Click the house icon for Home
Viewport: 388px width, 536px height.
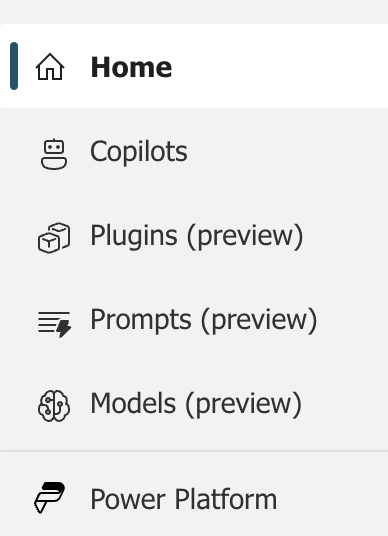pyautogui.click(x=50, y=67)
